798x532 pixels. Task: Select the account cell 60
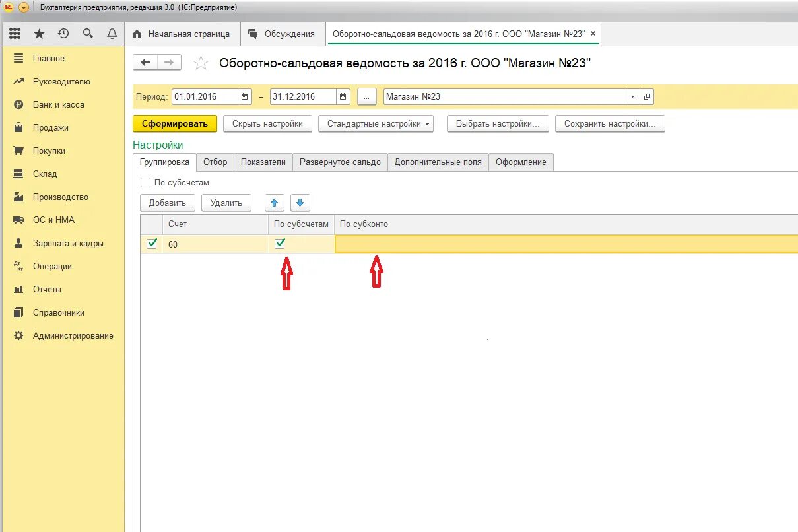(215, 244)
